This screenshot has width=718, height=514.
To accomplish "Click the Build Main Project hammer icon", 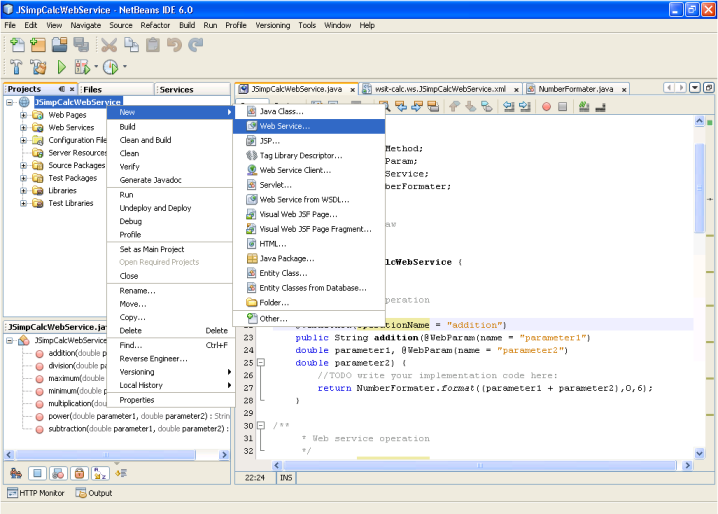I will (x=17, y=67).
